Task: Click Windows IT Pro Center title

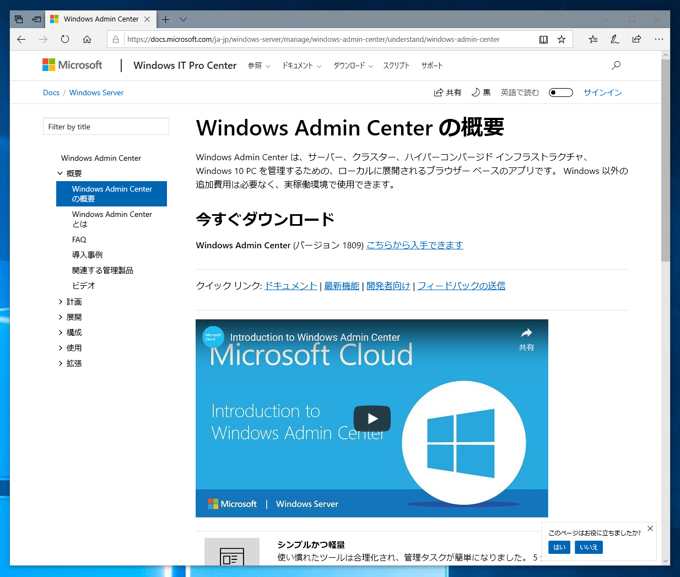Action: [x=185, y=66]
